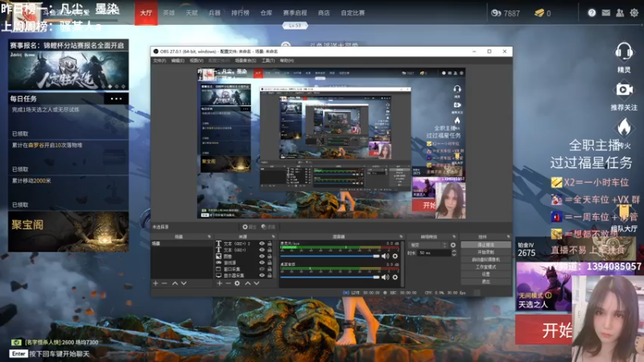Toggle visibility of the 图像 source

click(x=262, y=256)
